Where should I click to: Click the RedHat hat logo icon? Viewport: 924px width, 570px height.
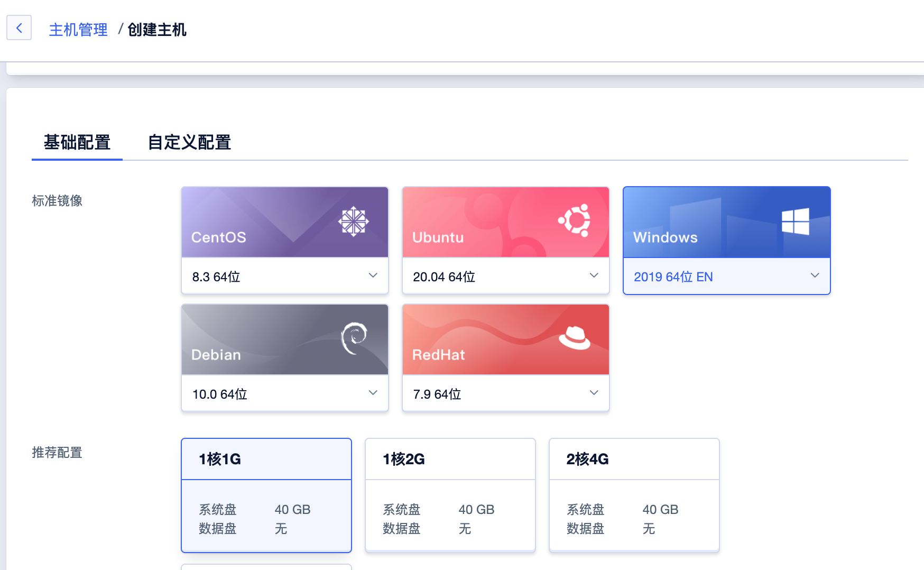coord(575,337)
